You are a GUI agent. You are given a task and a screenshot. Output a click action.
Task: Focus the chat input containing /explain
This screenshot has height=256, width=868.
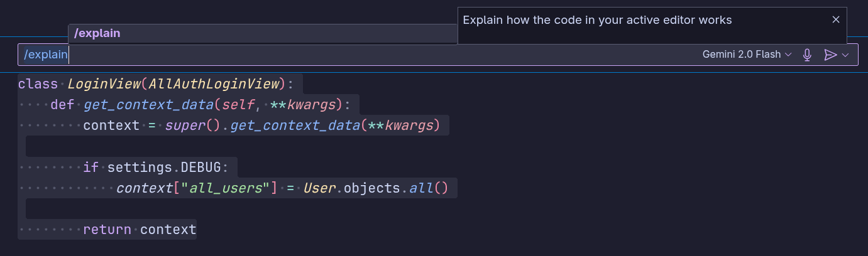pos(358,55)
